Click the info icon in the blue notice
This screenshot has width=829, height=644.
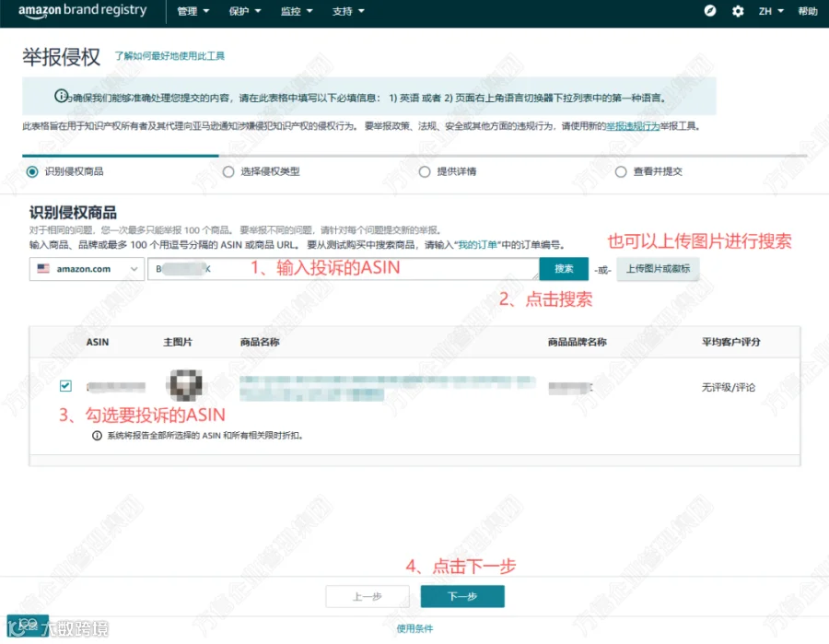(62, 96)
